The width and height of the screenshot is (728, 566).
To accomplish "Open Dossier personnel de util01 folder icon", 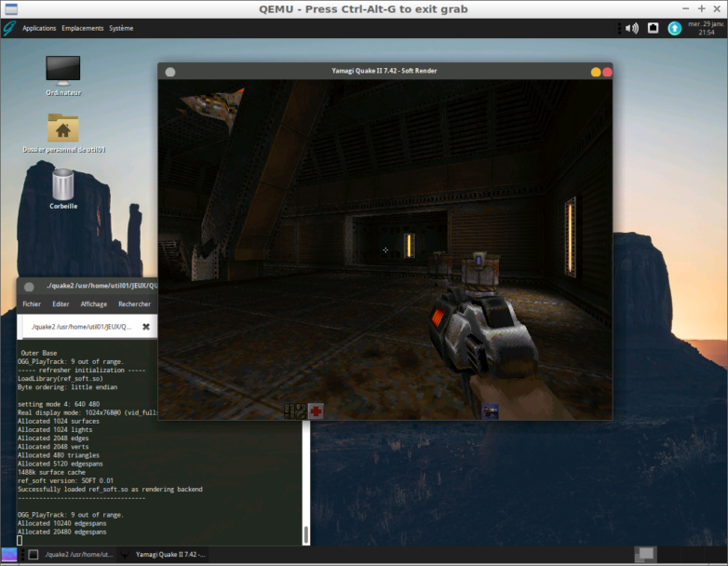I will coord(63,133).
